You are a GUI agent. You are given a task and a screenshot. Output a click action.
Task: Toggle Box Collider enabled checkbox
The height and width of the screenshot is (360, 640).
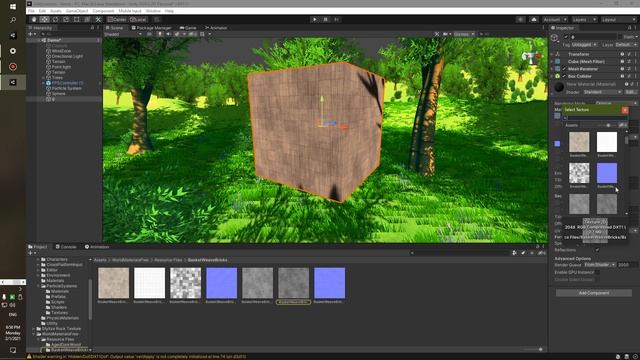click(564, 76)
